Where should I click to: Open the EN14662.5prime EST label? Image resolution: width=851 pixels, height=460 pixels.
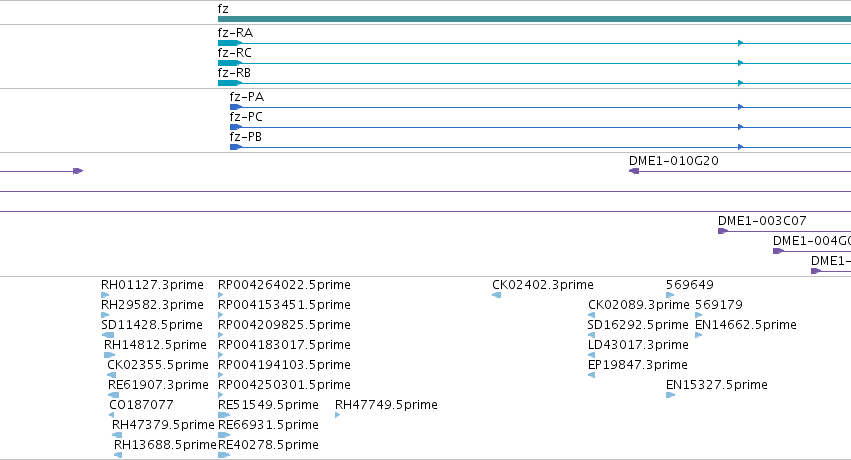(746, 325)
